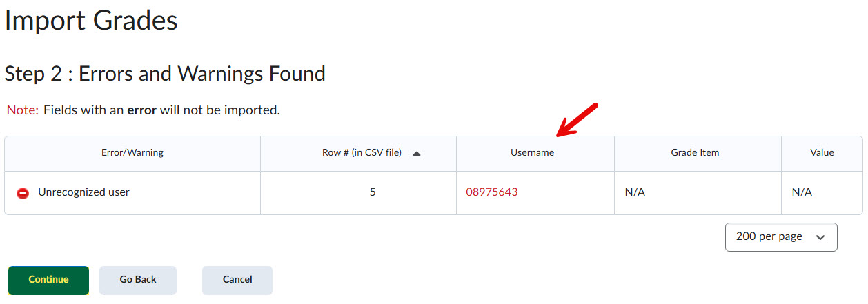
Task: Click the Step 2 Errors and Warnings heading
Action: (x=165, y=74)
